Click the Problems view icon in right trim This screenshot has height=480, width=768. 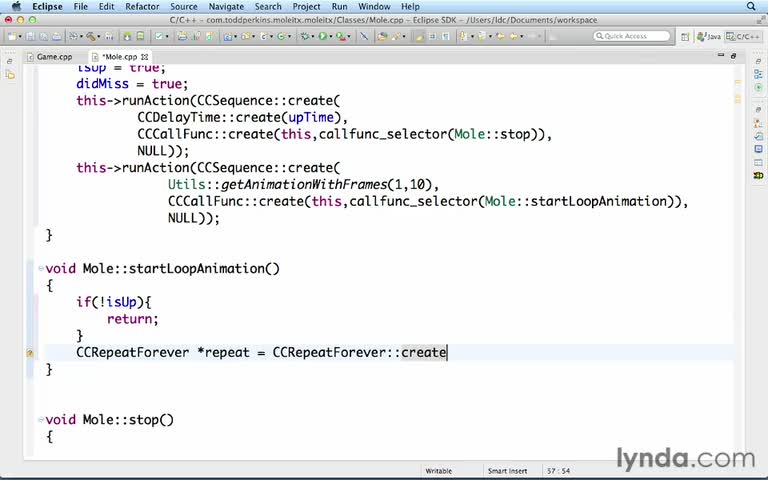click(758, 123)
